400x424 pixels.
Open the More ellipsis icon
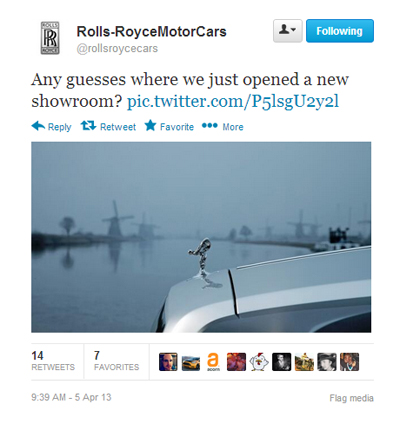pyautogui.click(x=210, y=126)
